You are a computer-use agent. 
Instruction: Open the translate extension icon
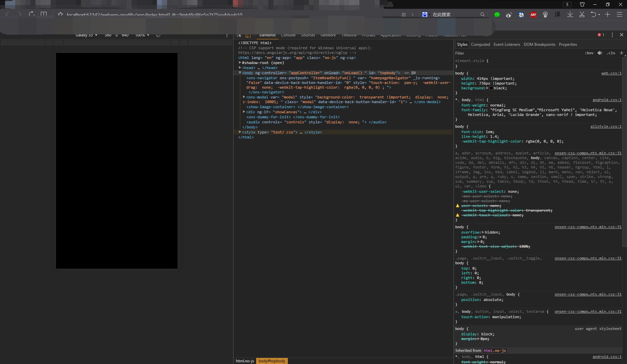click(557, 14)
